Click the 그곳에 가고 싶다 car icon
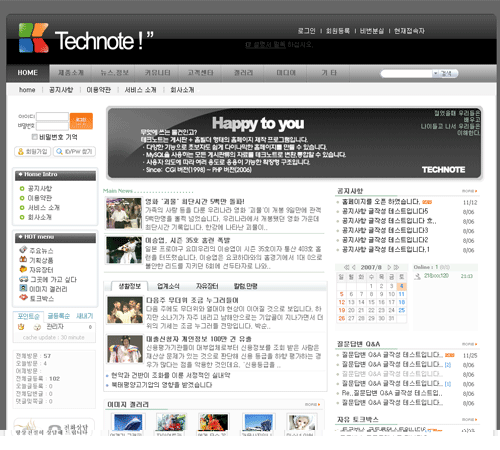Screen dimensions: 500x450 click(24, 279)
